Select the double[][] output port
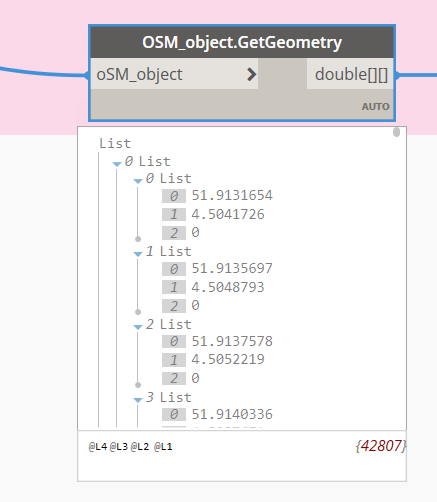 pyautogui.click(x=350, y=74)
